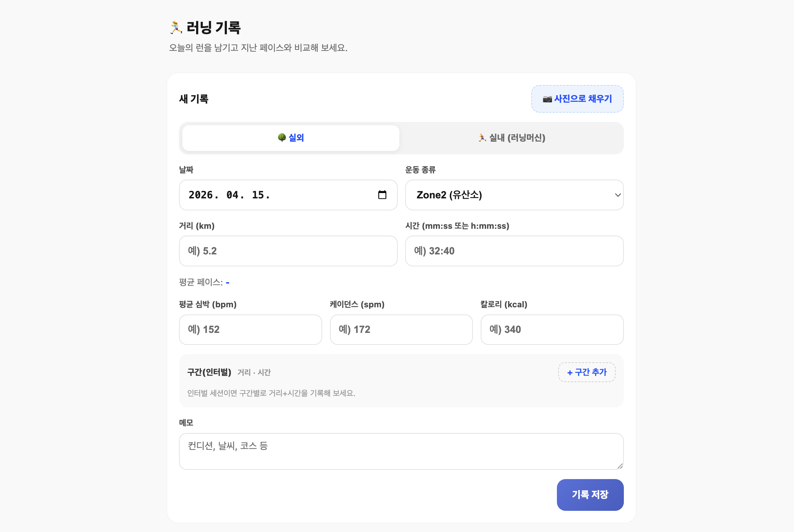Save the record with 기록 저장
Viewport: 794px width, 532px height.
[590, 495]
